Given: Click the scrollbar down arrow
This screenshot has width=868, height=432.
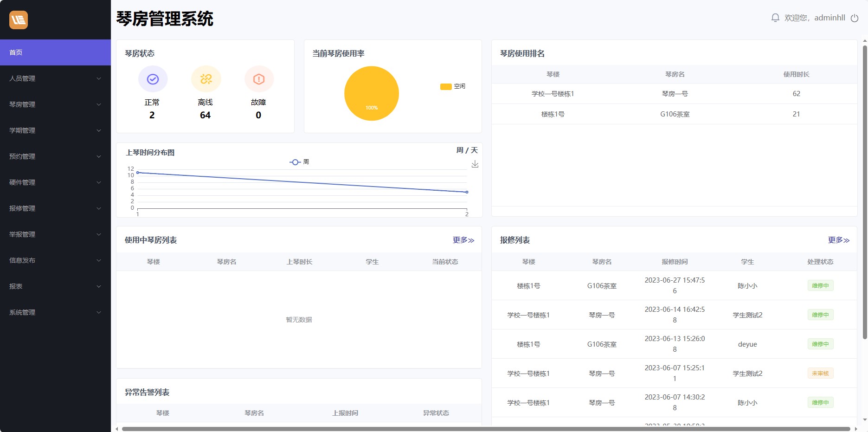Looking at the screenshot, I should [x=865, y=420].
